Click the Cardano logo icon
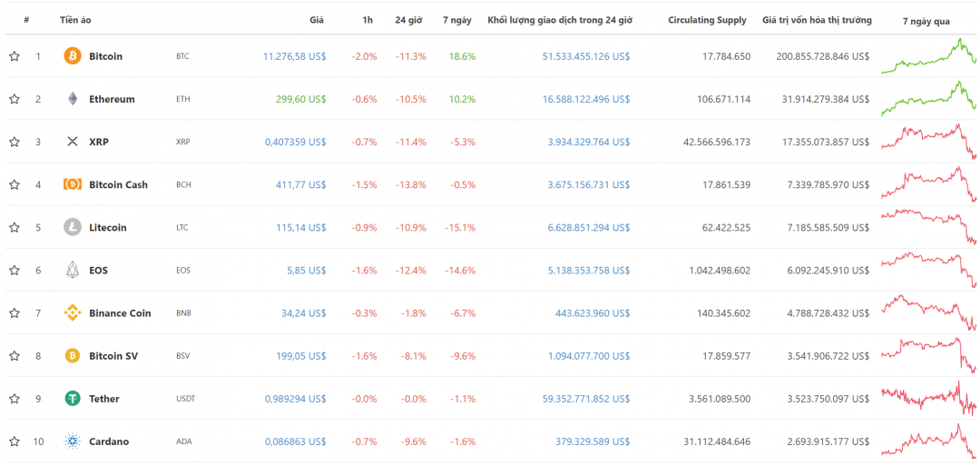Image resolution: width=980 pixels, height=466 pixels. (x=73, y=441)
